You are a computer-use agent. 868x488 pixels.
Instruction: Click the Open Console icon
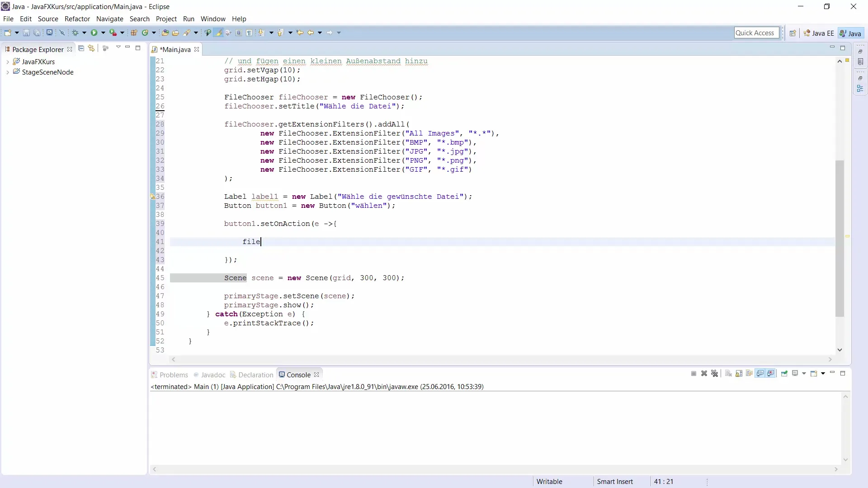[814, 374]
